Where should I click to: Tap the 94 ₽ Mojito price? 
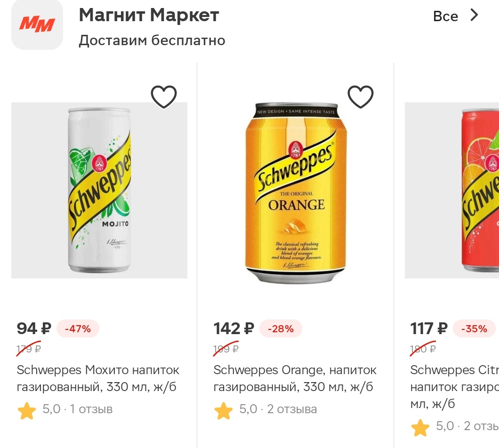pyautogui.click(x=34, y=328)
